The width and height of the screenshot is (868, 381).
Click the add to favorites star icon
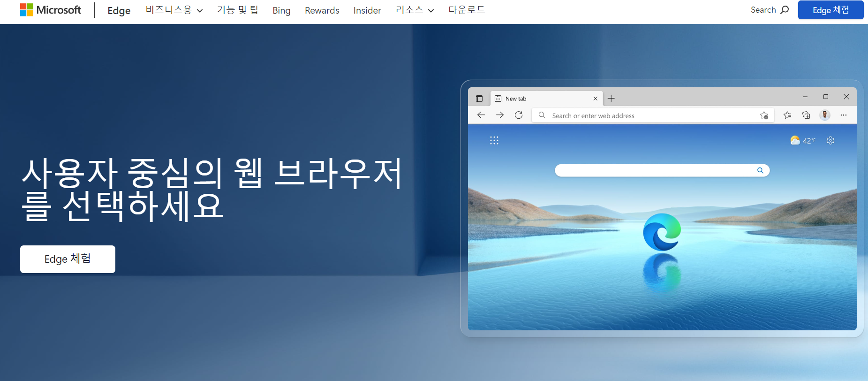coord(764,115)
